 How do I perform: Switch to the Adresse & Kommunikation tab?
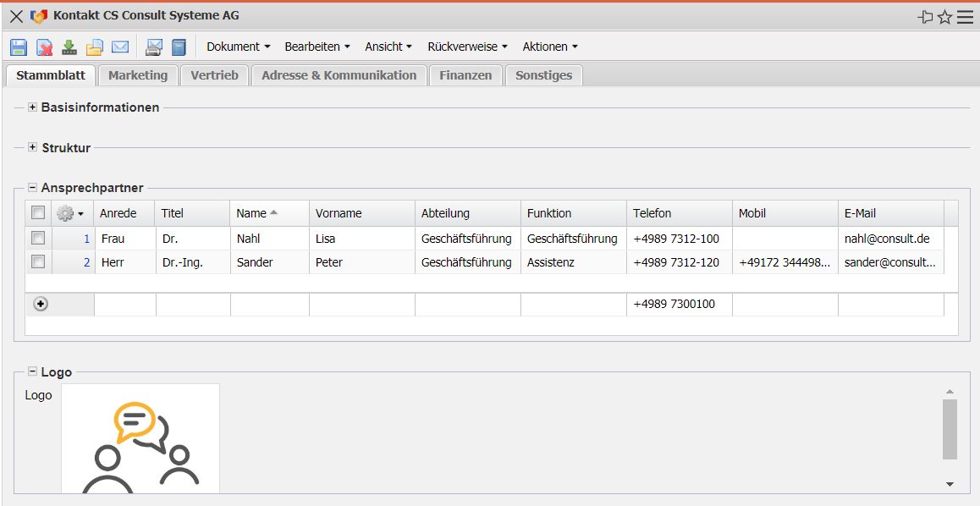339,75
